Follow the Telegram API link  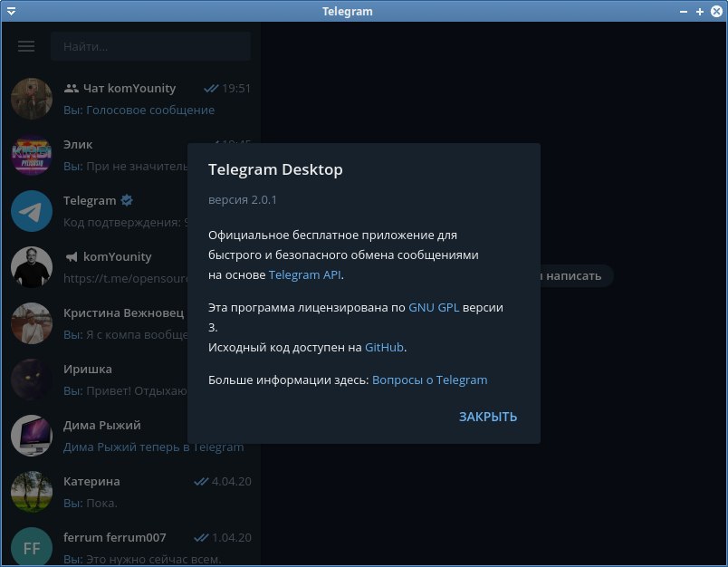click(305, 275)
